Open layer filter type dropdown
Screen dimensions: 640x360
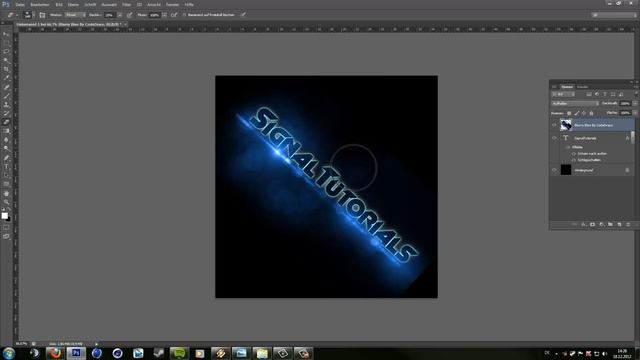(563, 94)
